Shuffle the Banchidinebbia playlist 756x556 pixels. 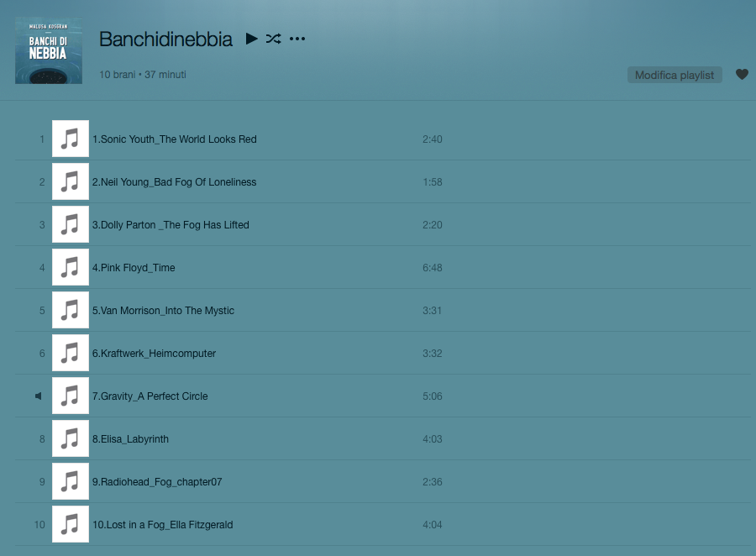(x=273, y=39)
